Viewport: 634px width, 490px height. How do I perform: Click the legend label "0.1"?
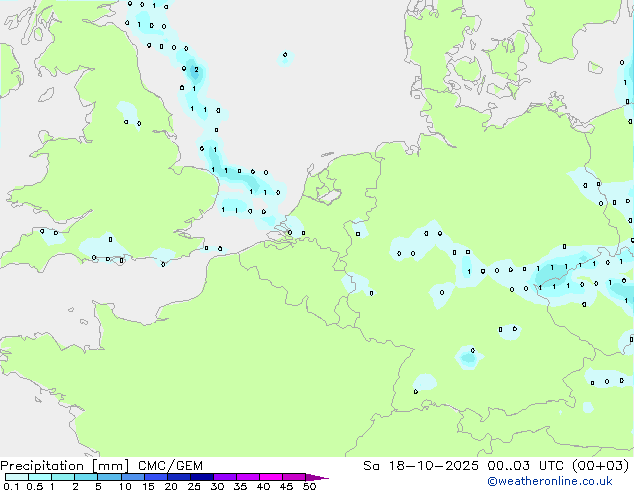11,486
